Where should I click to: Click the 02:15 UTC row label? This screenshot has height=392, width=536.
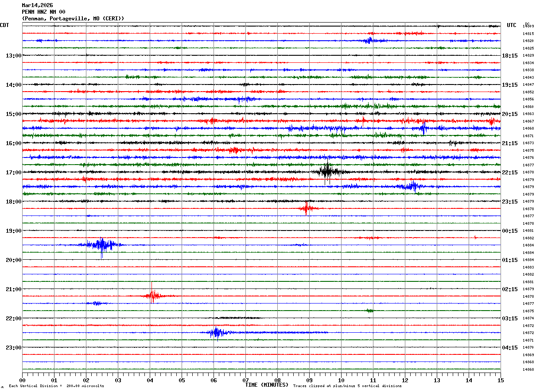pos(510,289)
